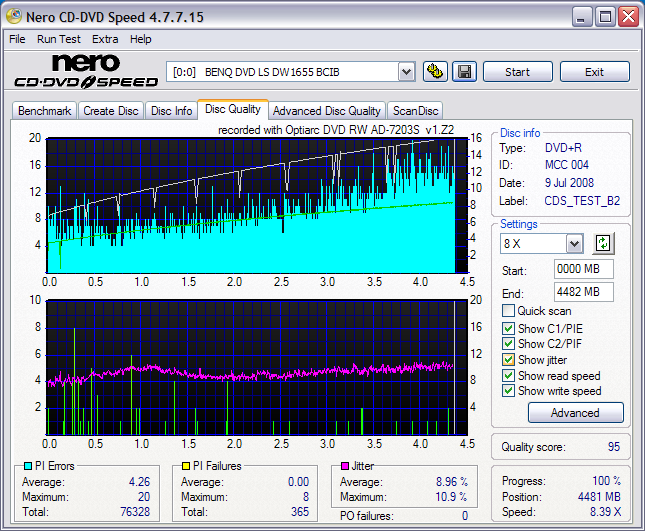
Task: Click the options icon next to drive selector
Action: tap(434, 71)
